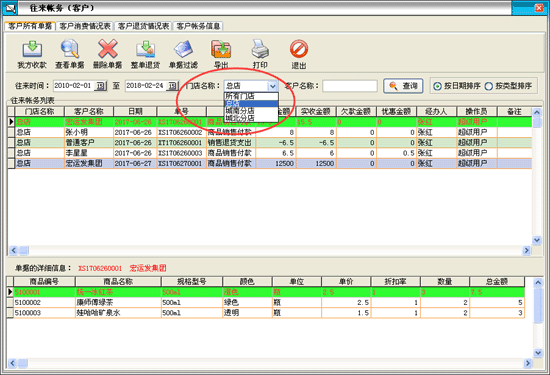Viewport: 550px width, 375px height.
Task: Click the product detail horizontal scrollbar thumb
Action: pos(23,363)
